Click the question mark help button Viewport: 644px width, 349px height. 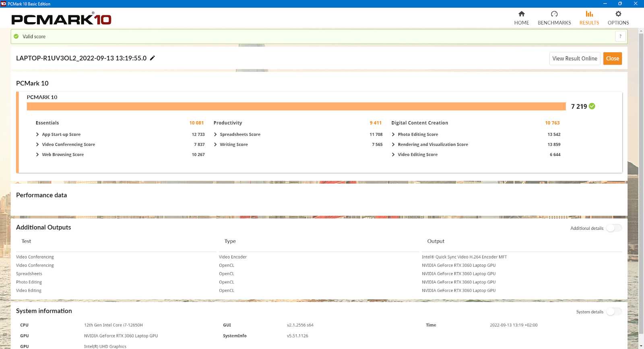[620, 36]
